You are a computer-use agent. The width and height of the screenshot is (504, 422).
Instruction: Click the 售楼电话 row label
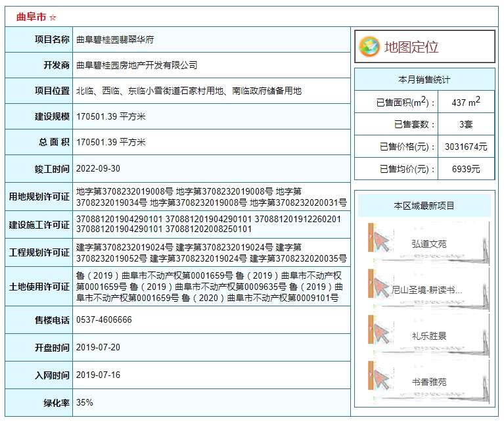click(52, 320)
